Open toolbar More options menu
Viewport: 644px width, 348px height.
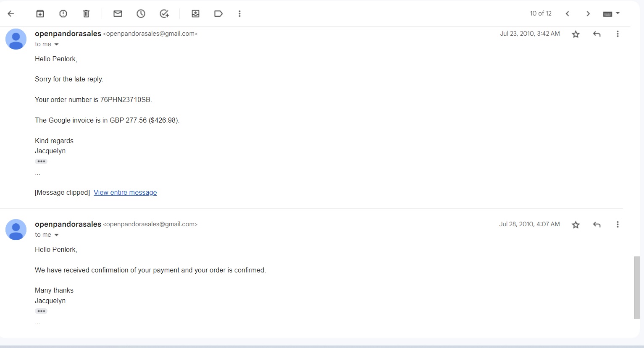(239, 14)
